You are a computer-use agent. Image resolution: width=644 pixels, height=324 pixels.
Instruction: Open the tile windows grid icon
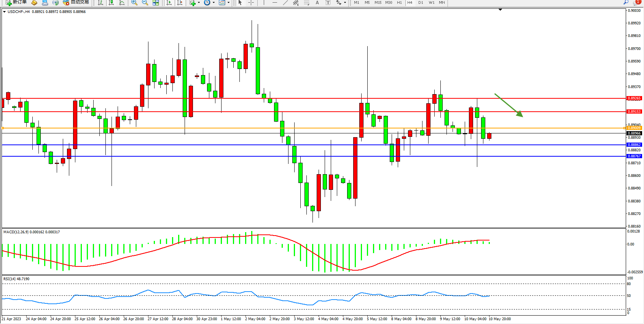[x=156, y=3]
